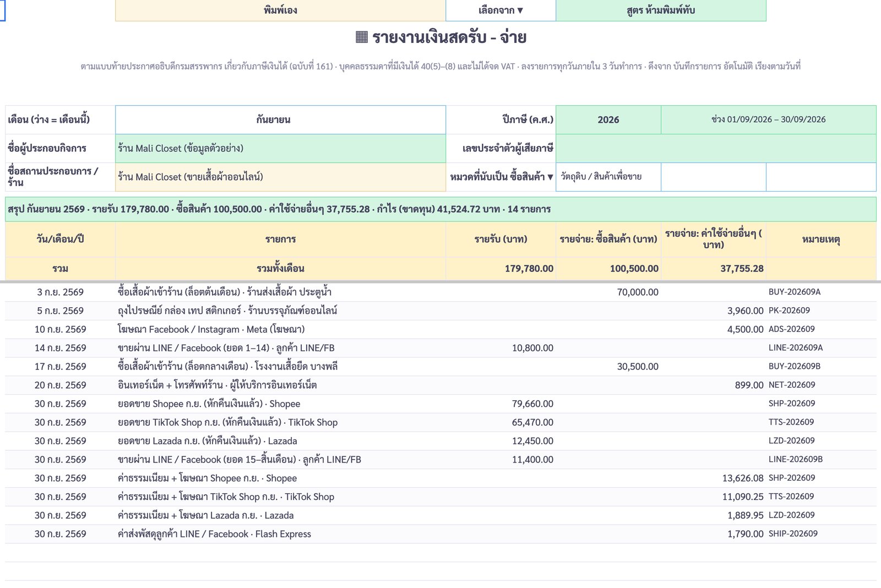Select the รายรับ (บาท) column header
This screenshot has width=881, height=588.
pyautogui.click(x=501, y=239)
